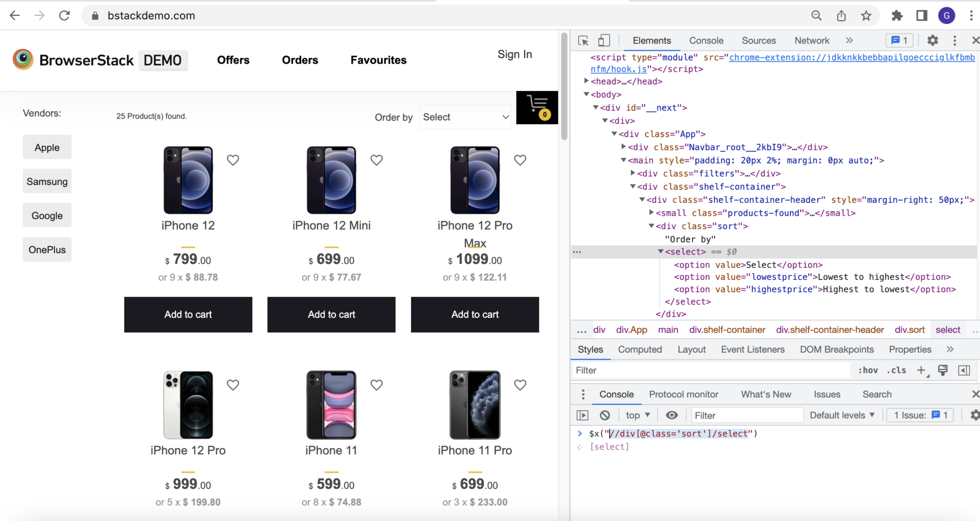This screenshot has height=521, width=980.
Task: Open DevTools settings gear
Action: click(932, 41)
